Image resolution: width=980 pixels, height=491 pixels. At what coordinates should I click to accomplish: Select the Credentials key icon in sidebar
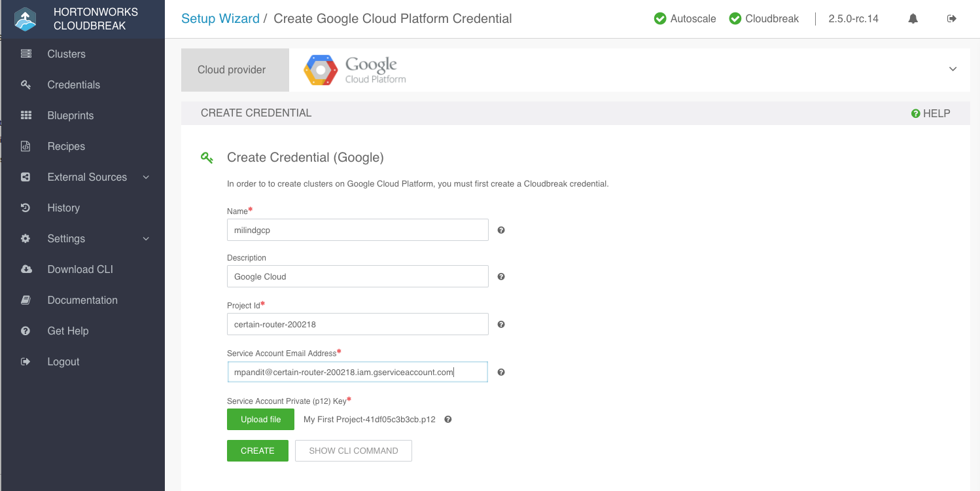point(26,84)
